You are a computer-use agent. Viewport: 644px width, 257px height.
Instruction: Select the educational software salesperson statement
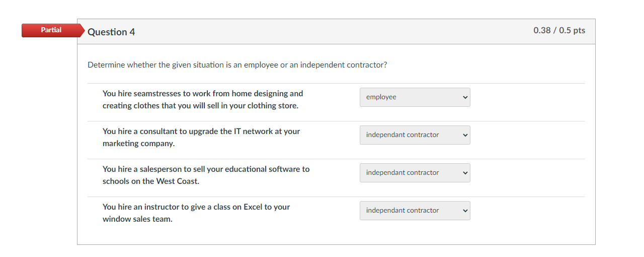206,175
